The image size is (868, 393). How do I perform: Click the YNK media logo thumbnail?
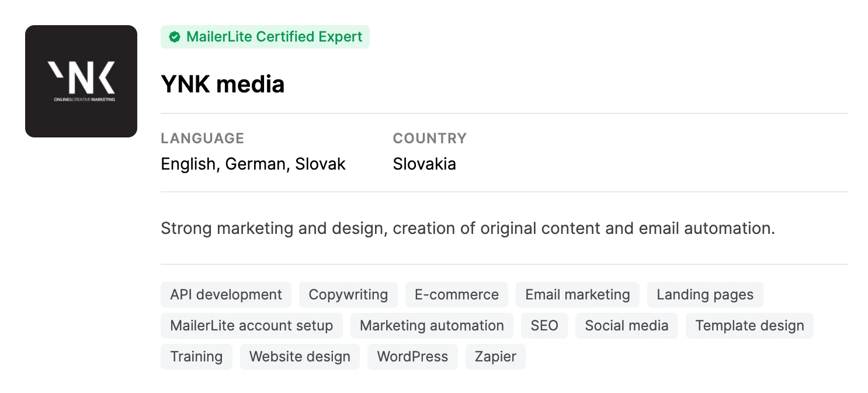click(81, 81)
